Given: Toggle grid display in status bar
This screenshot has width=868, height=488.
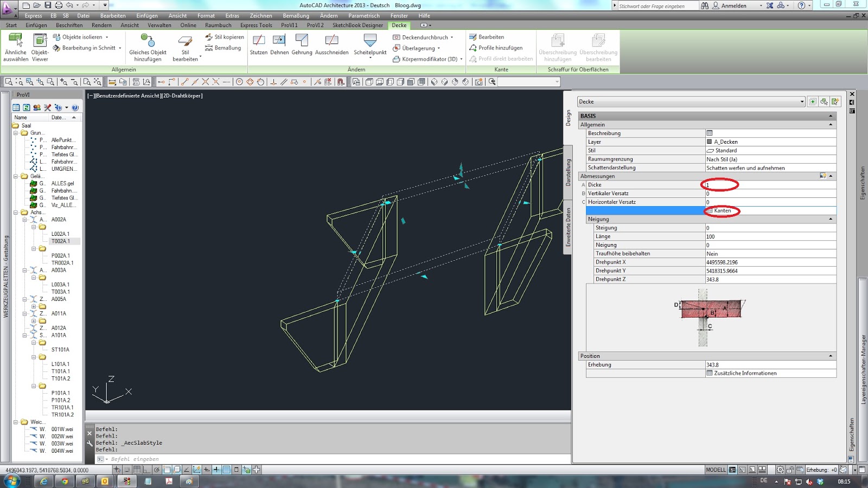Looking at the screenshot, I should [137, 470].
